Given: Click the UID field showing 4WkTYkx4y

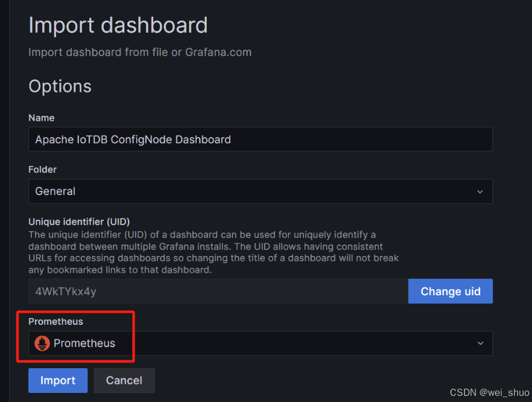Looking at the screenshot, I should pyautogui.click(x=217, y=292).
